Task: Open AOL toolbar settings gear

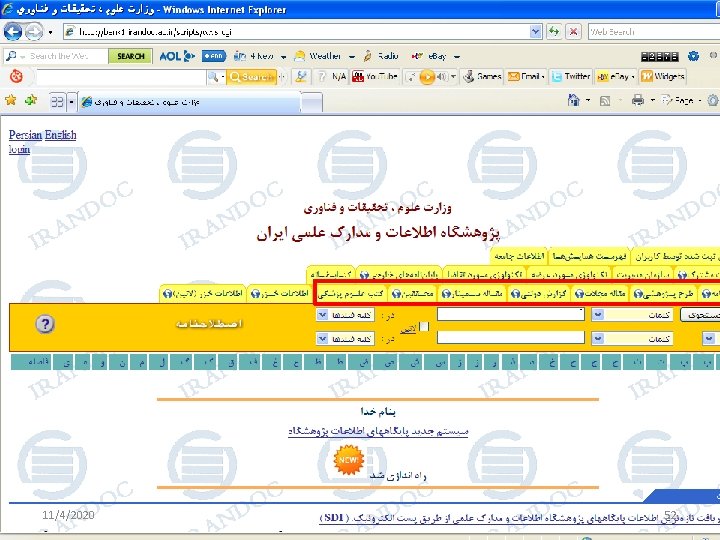Action: (693, 56)
